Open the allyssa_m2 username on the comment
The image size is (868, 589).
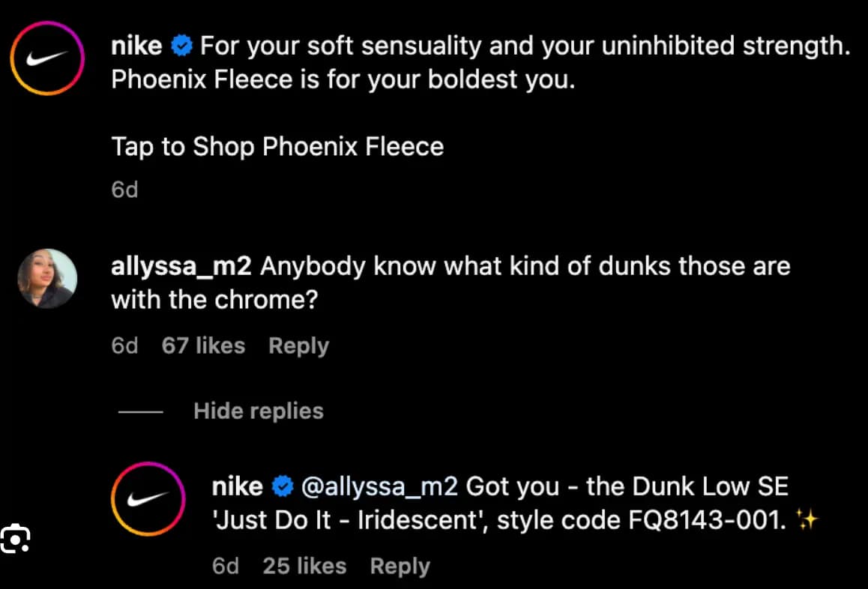pyautogui.click(x=182, y=266)
